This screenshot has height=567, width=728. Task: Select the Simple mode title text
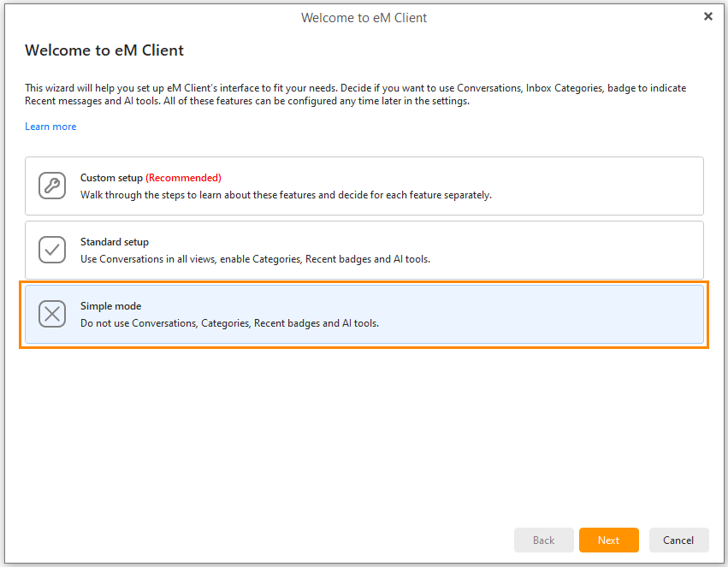pos(111,306)
